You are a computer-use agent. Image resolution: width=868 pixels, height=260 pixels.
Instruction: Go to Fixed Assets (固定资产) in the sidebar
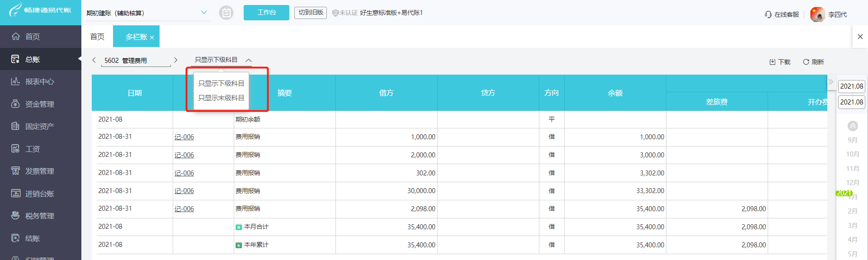point(39,127)
